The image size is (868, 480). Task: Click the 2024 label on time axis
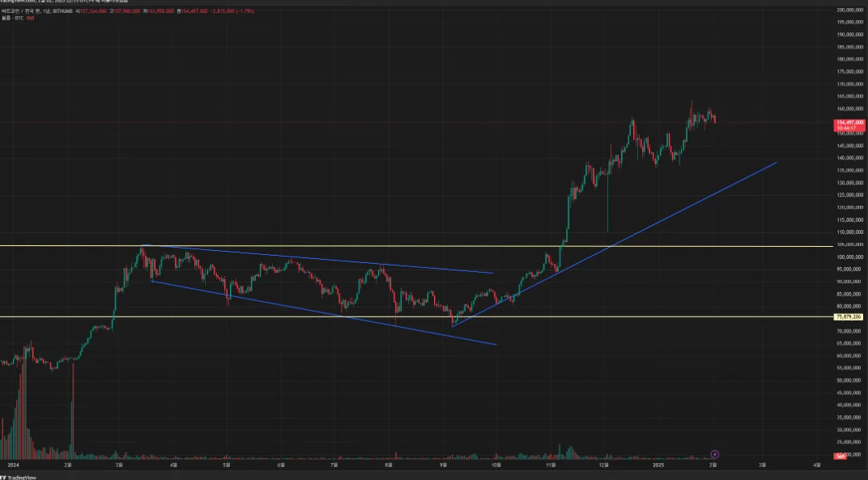[x=13, y=465]
